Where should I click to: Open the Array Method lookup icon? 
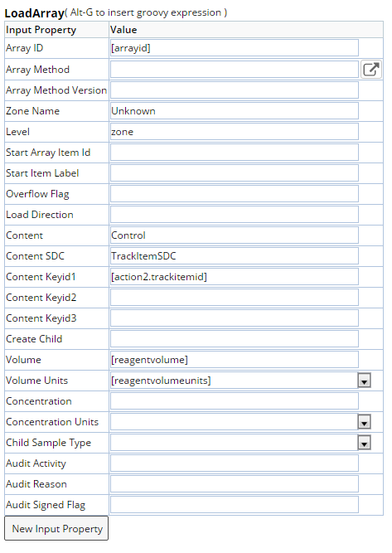pos(371,70)
